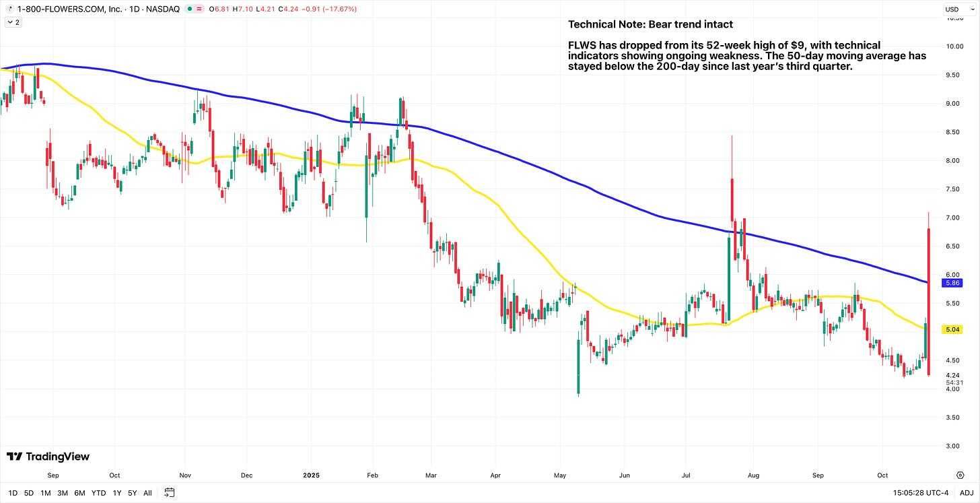Click the yellow 5.04 moving average price label

(x=952, y=330)
